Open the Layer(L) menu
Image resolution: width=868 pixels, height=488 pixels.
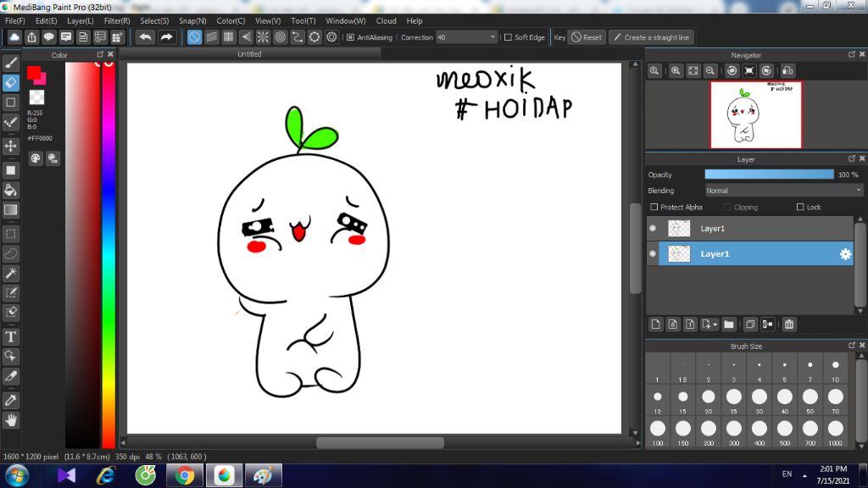(x=81, y=20)
